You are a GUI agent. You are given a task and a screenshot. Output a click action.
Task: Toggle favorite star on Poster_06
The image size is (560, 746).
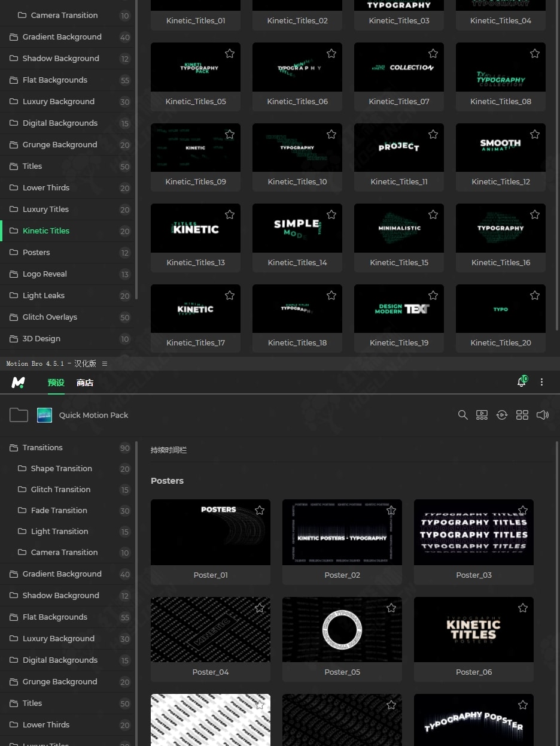coord(523,608)
